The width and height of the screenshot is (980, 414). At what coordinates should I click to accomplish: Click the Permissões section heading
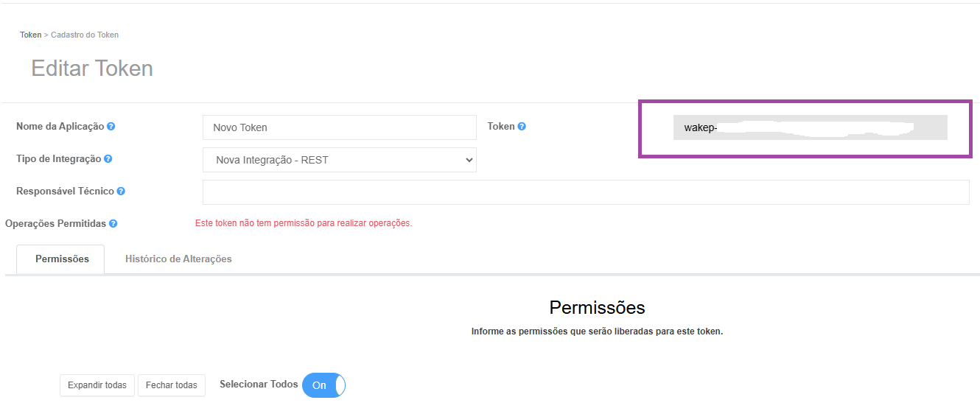(x=597, y=307)
